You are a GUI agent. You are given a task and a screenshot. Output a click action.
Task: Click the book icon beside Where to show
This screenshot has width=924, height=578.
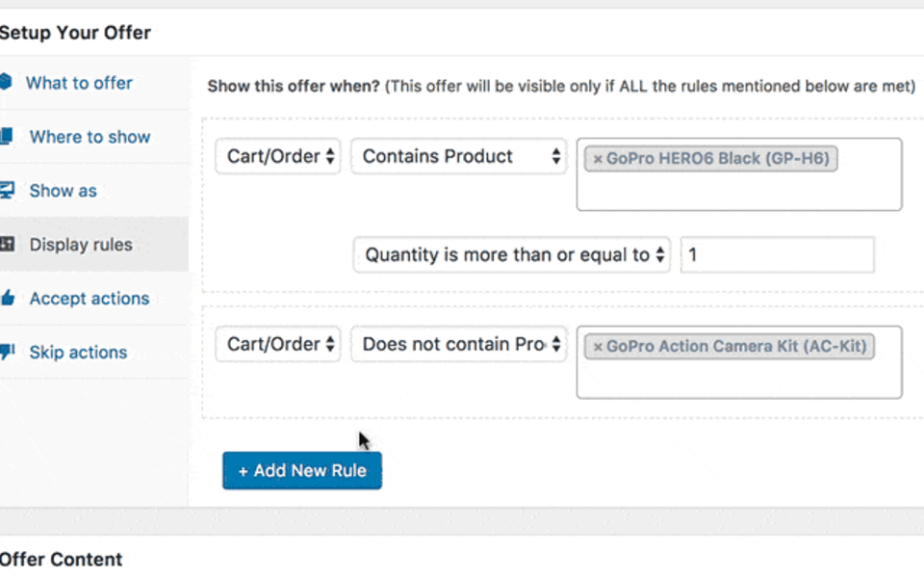click(x=7, y=136)
